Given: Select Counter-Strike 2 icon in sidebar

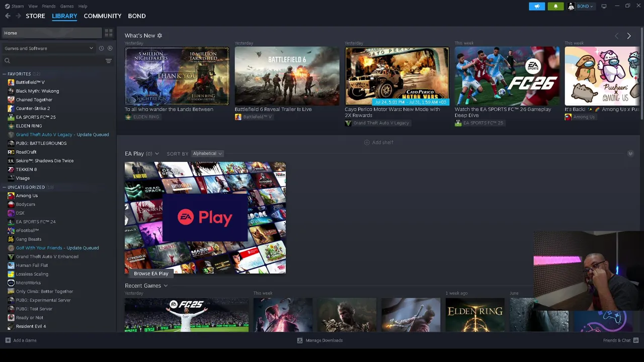Looking at the screenshot, I should 11,108.
